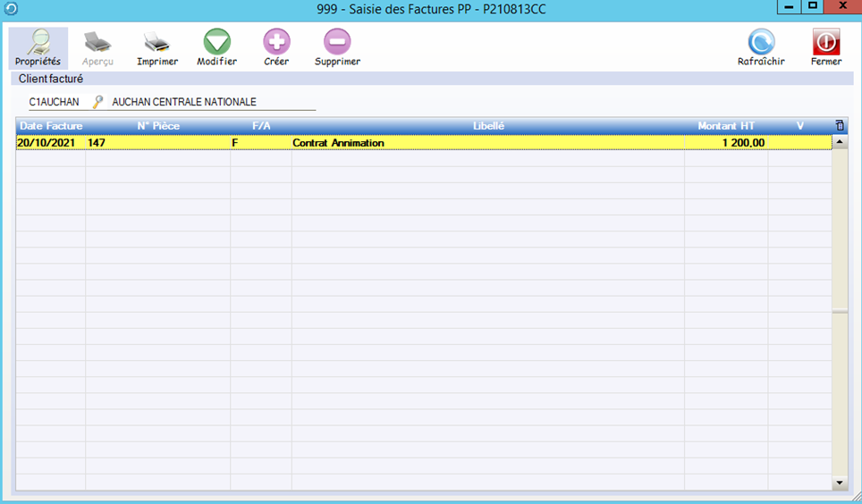
Task: Click the scroll down arrow of the grid
Action: coord(840,483)
